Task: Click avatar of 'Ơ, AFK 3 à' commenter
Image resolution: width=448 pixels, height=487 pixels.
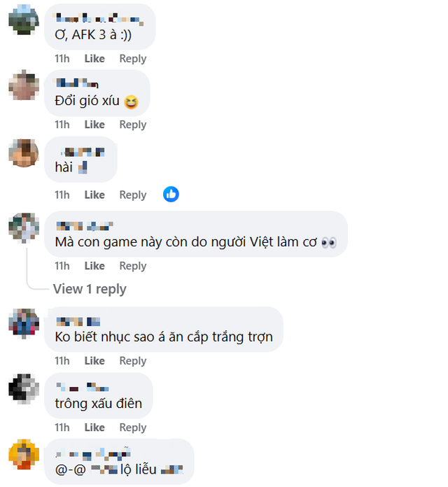Action: pyautogui.click(x=23, y=18)
